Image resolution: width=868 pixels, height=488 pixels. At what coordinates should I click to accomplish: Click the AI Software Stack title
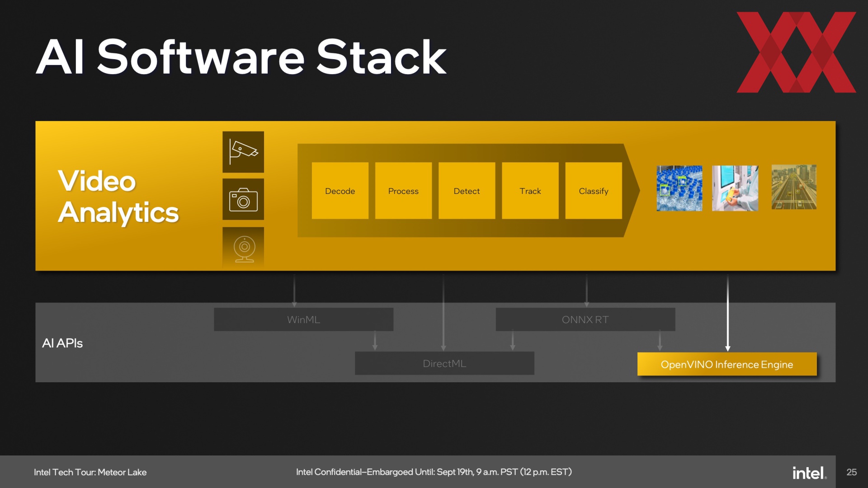tap(241, 57)
